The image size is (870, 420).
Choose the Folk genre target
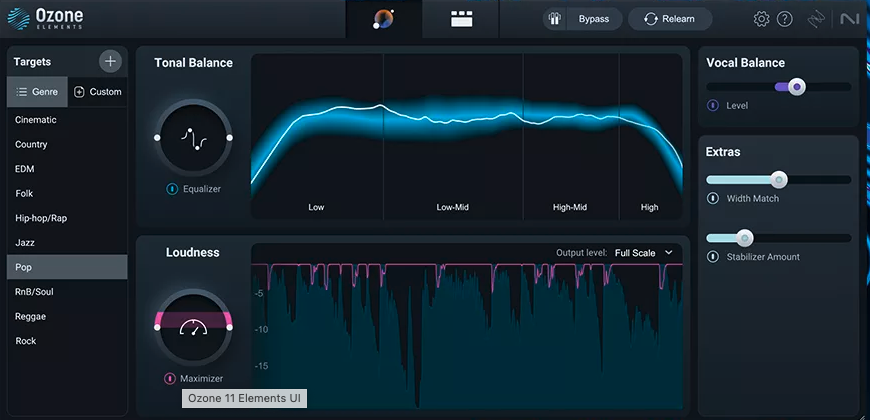(x=67, y=193)
